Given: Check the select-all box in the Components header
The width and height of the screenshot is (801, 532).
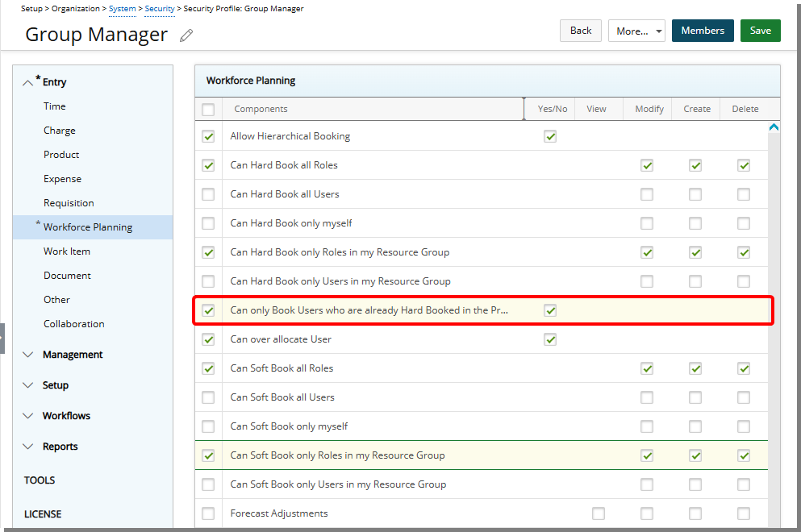Looking at the screenshot, I should click(x=207, y=108).
